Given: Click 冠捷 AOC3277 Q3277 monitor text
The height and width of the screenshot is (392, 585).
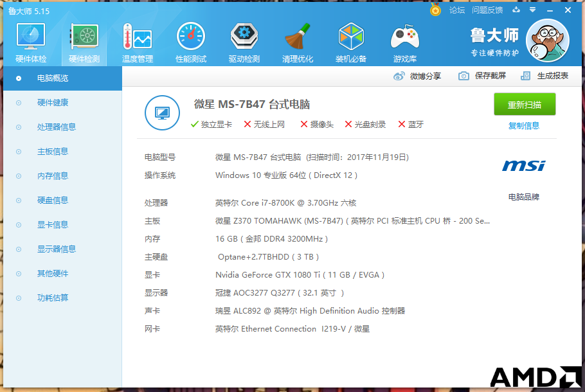Looking at the screenshot, I should point(280,293).
